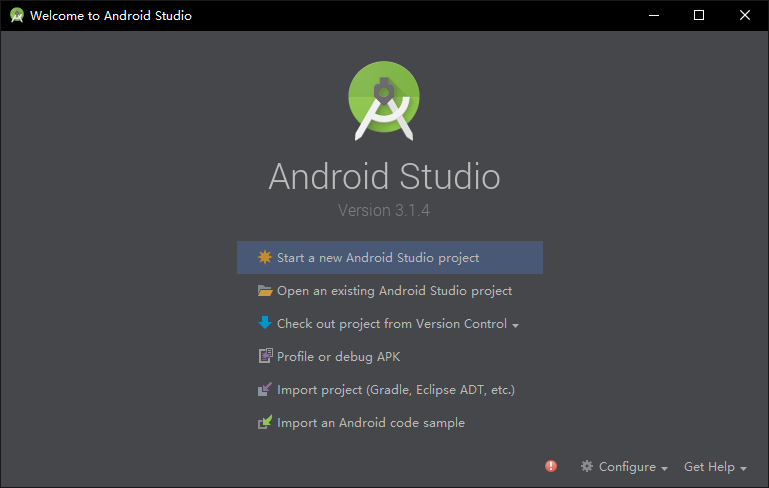The height and width of the screenshot is (488, 769).
Task: Click the Android Studio title bar icon
Action: coord(17,15)
